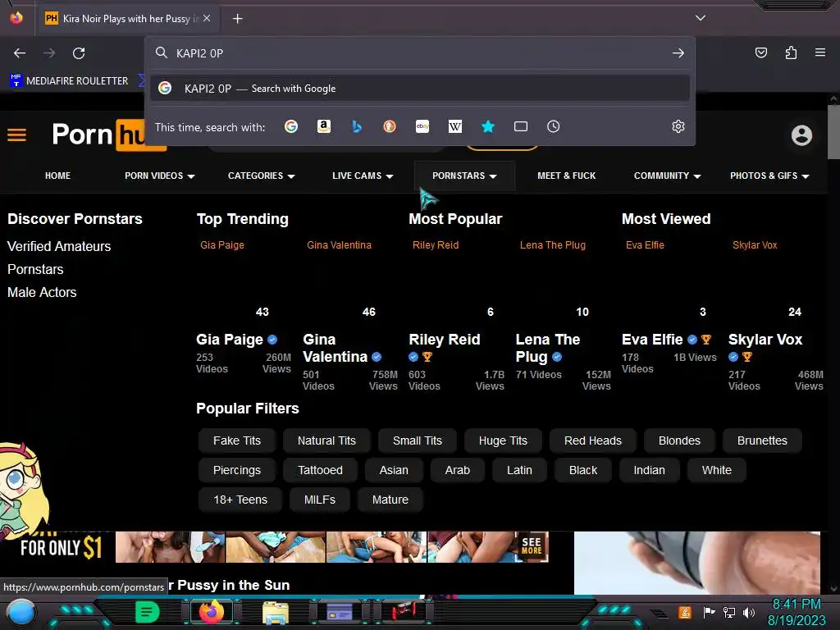Screen dimensions: 840x630
Task: Search this time with eBay
Action: tap(422, 126)
